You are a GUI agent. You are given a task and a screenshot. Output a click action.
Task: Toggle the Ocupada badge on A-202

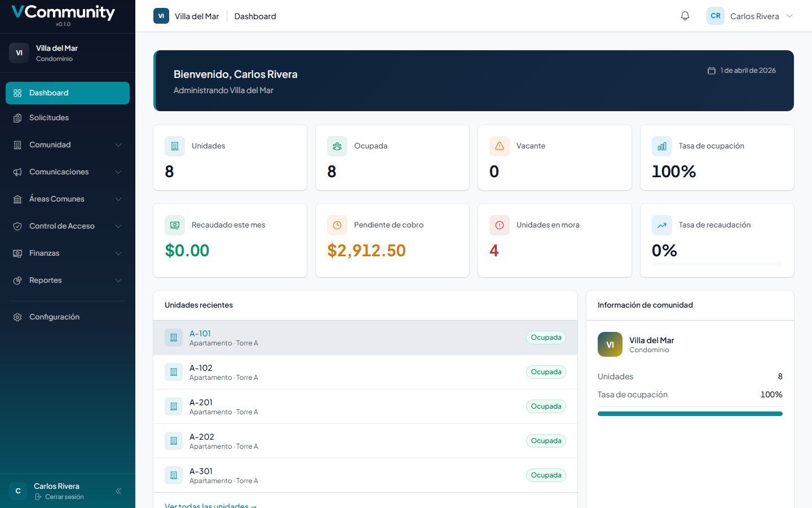(x=546, y=440)
